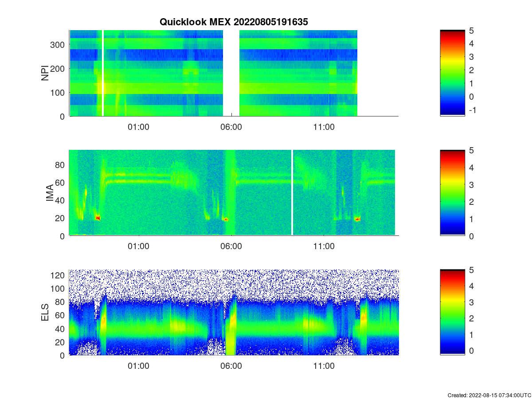Click the title Quicklook MEX 20220805191635
This screenshot has height=399, width=532.
[x=234, y=22]
